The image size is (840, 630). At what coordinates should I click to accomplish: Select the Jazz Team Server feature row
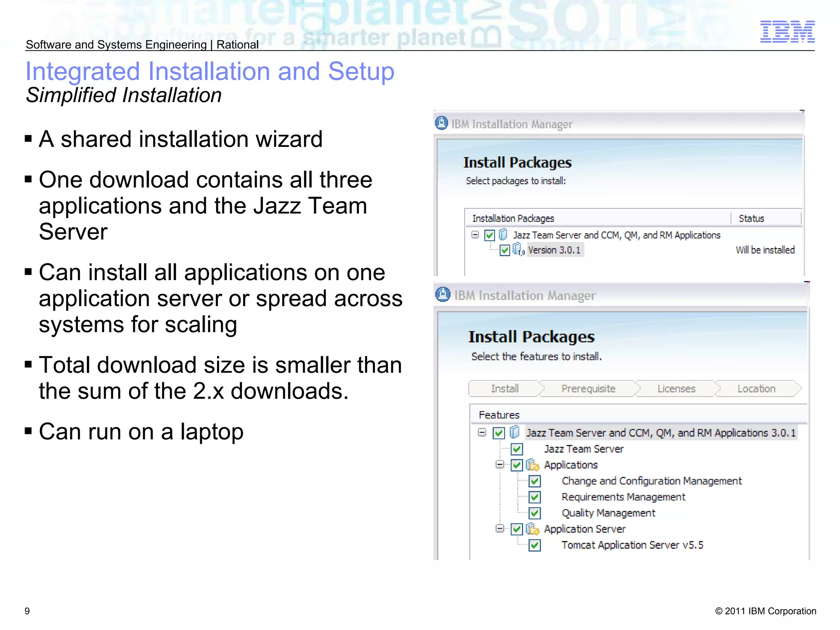[x=584, y=449]
